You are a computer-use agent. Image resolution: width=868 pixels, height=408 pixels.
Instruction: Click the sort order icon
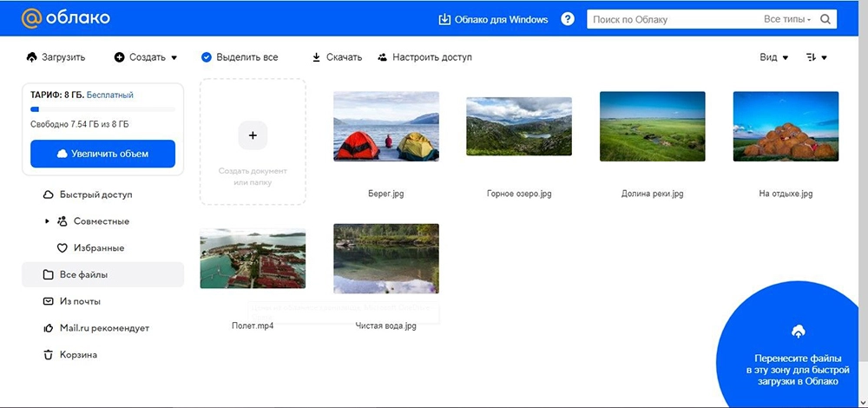point(812,57)
